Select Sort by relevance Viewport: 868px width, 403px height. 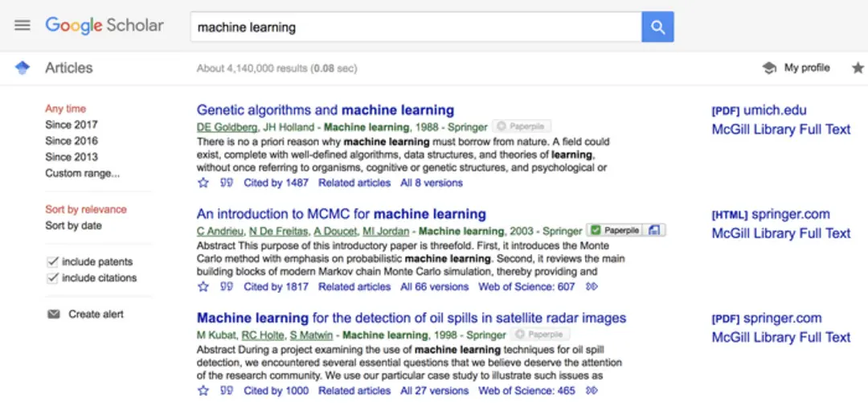(x=86, y=209)
